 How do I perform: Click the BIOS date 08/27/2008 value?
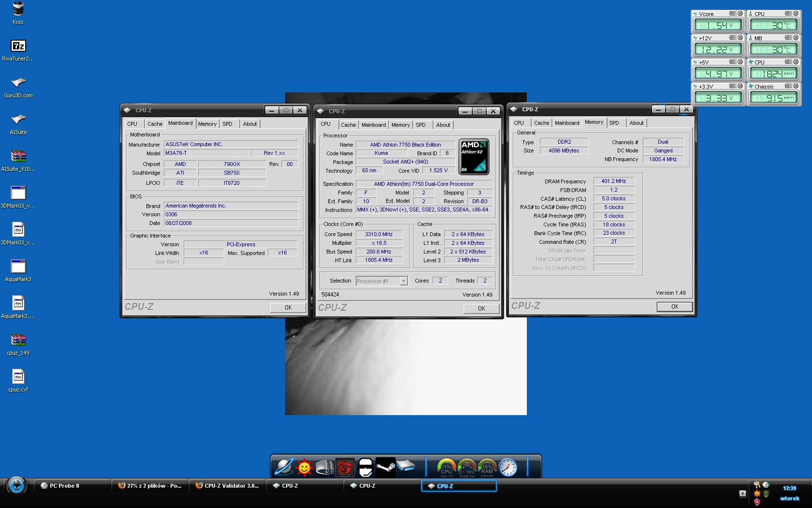coord(231,223)
